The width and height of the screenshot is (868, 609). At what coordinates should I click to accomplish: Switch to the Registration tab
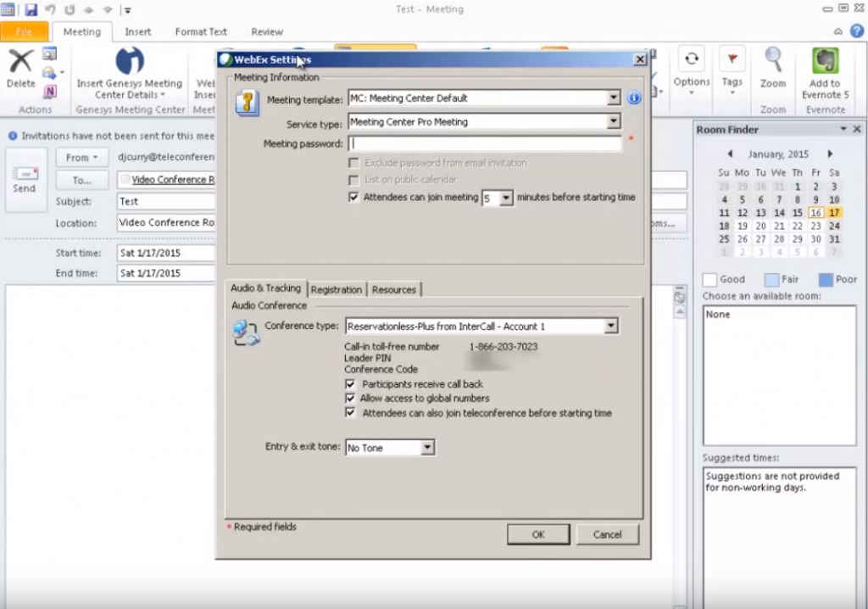pyautogui.click(x=336, y=289)
